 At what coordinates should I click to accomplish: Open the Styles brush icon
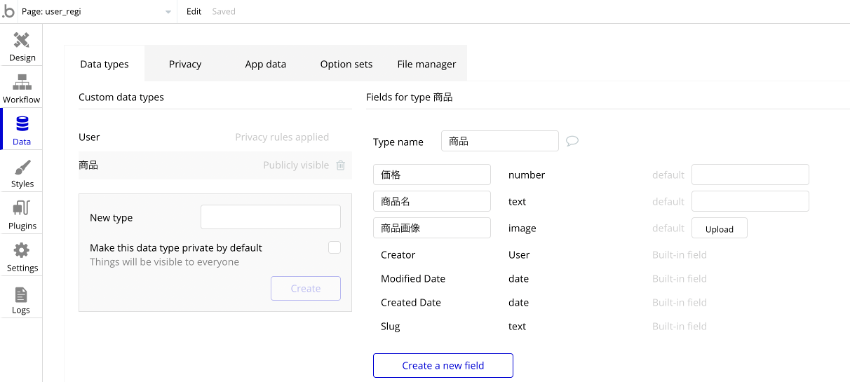[22, 167]
